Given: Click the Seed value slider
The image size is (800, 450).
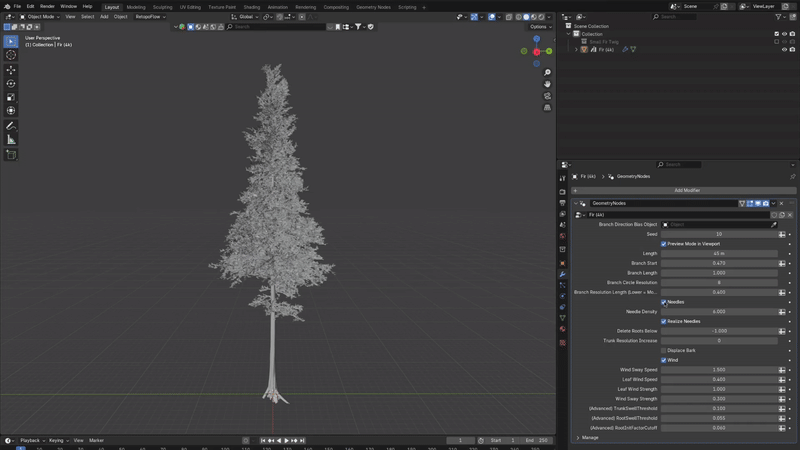Looking at the screenshot, I should (719, 234).
